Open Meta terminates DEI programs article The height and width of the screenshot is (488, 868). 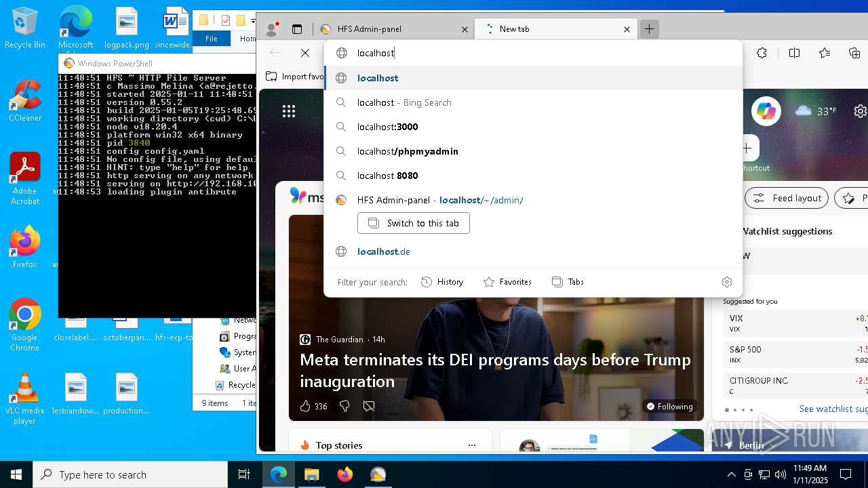tap(495, 370)
